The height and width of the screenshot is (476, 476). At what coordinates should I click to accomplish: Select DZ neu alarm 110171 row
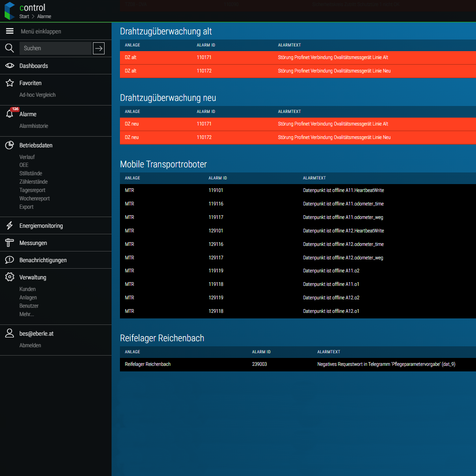(298, 124)
